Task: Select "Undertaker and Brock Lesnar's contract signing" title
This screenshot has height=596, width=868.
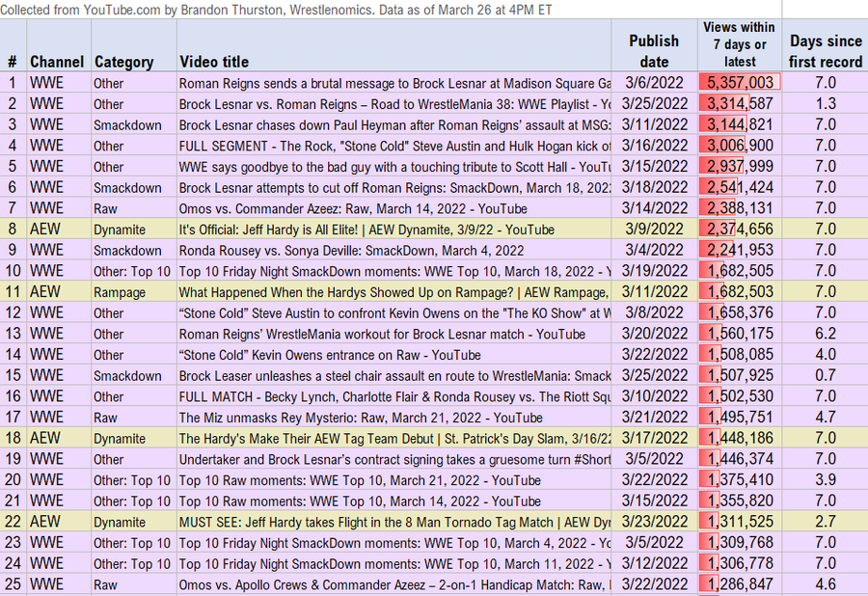Action: tap(394, 459)
